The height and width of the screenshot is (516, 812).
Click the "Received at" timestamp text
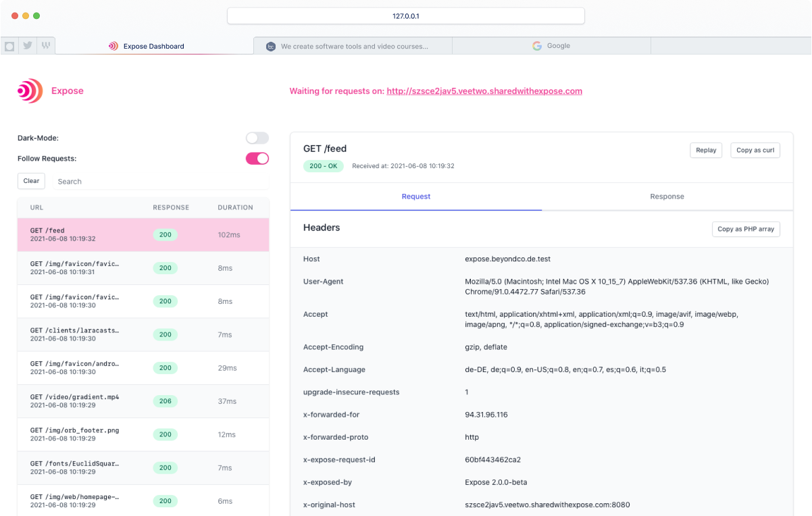point(403,166)
